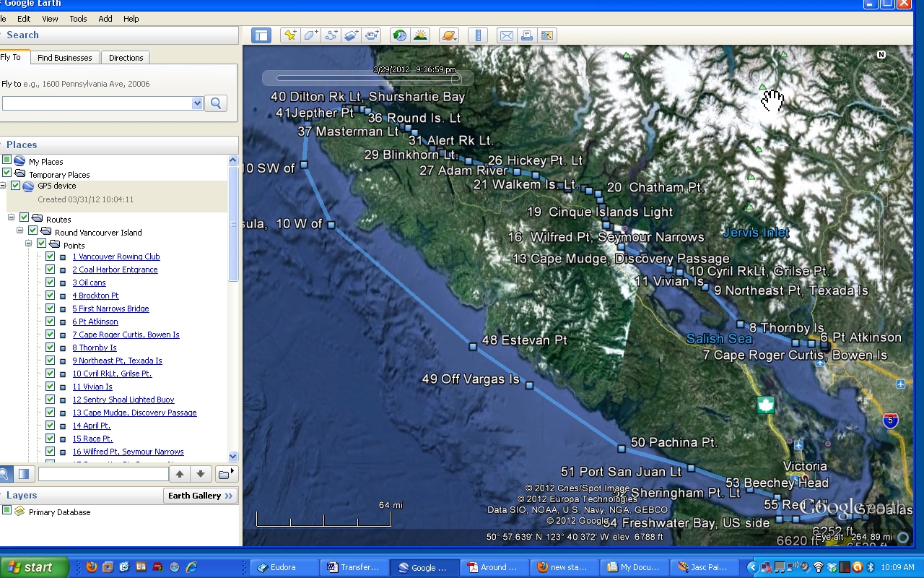Open the Edit menu
This screenshot has height=578, width=924.
pos(24,19)
